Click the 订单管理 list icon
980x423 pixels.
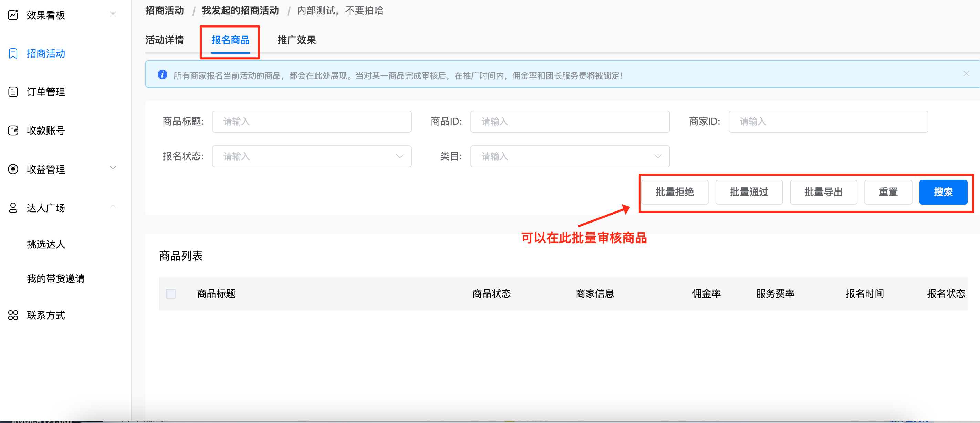(x=13, y=92)
